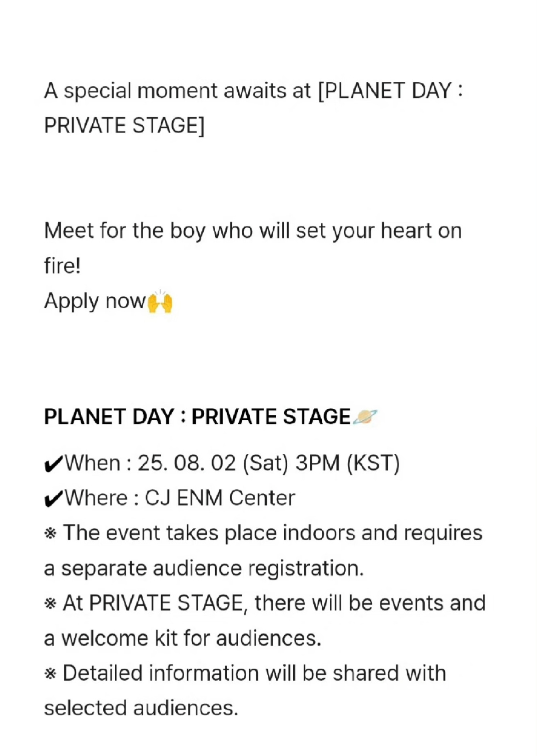Click the 'selected audiences.' line
The height and width of the screenshot is (756, 537).
tap(141, 708)
